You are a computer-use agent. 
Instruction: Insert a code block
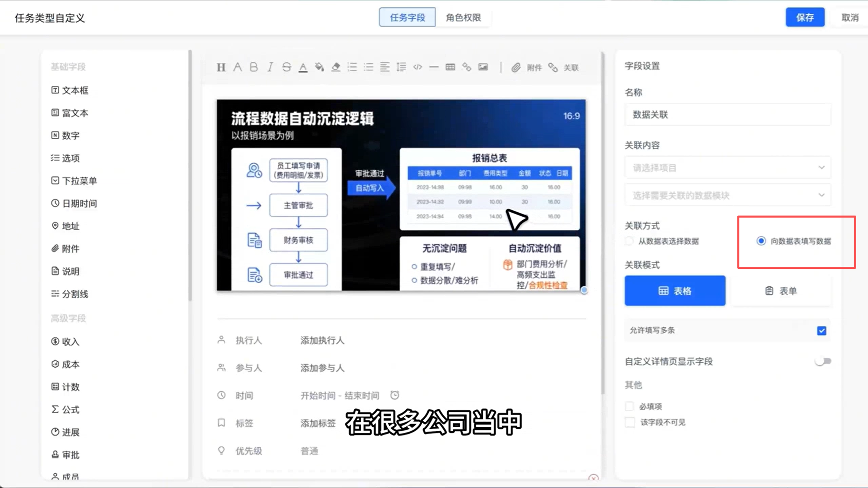tap(418, 67)
